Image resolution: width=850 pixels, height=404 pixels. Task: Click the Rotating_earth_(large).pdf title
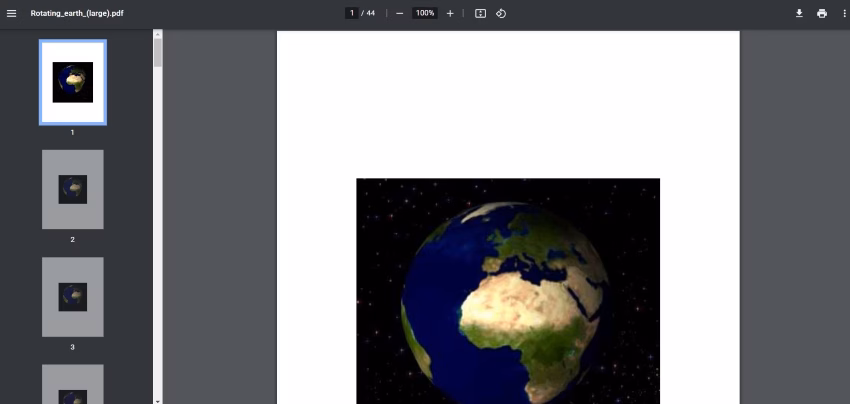click(77, 14)
